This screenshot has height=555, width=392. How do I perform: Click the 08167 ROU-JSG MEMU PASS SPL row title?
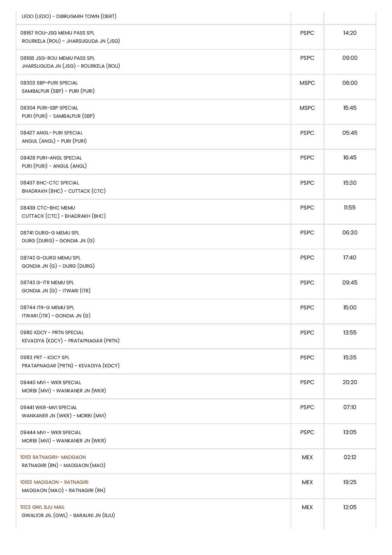coord(57,33)
